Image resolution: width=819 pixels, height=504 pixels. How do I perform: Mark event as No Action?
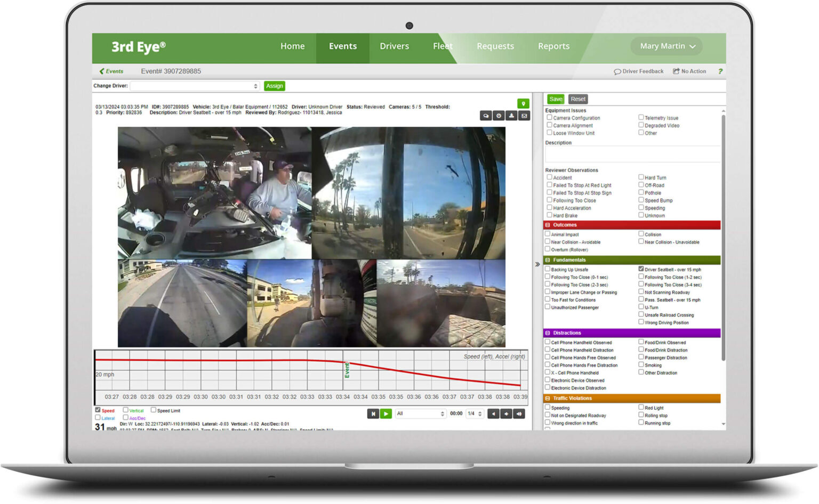click(x=689, y=71)
